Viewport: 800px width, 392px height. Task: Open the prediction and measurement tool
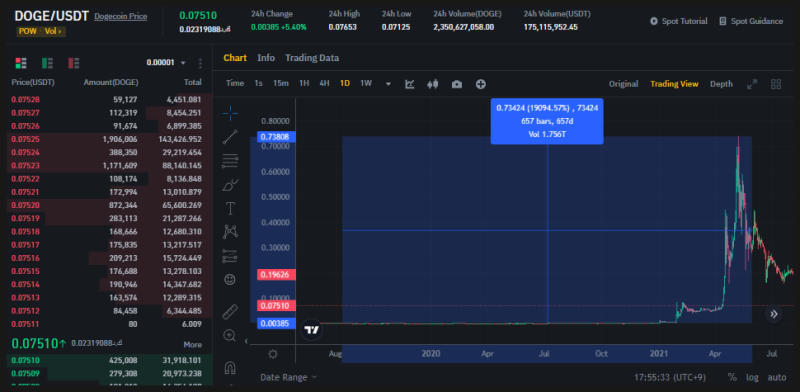coord(230,256)
